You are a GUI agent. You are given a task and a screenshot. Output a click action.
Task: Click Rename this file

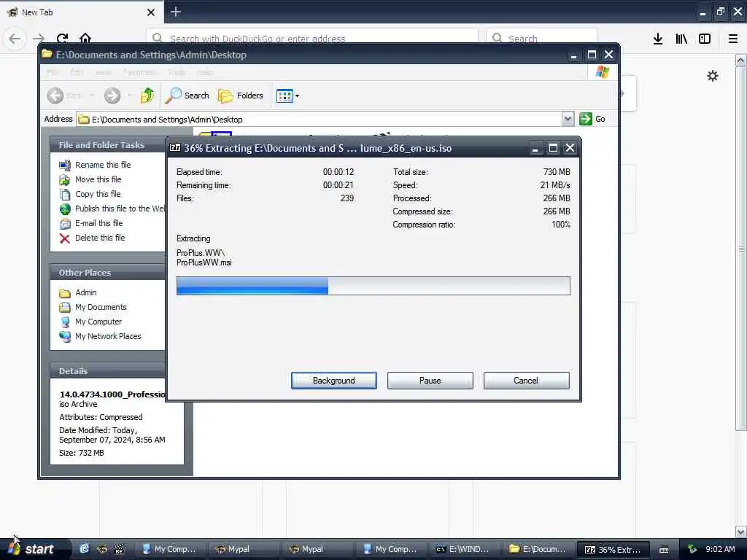click(103, 165)
